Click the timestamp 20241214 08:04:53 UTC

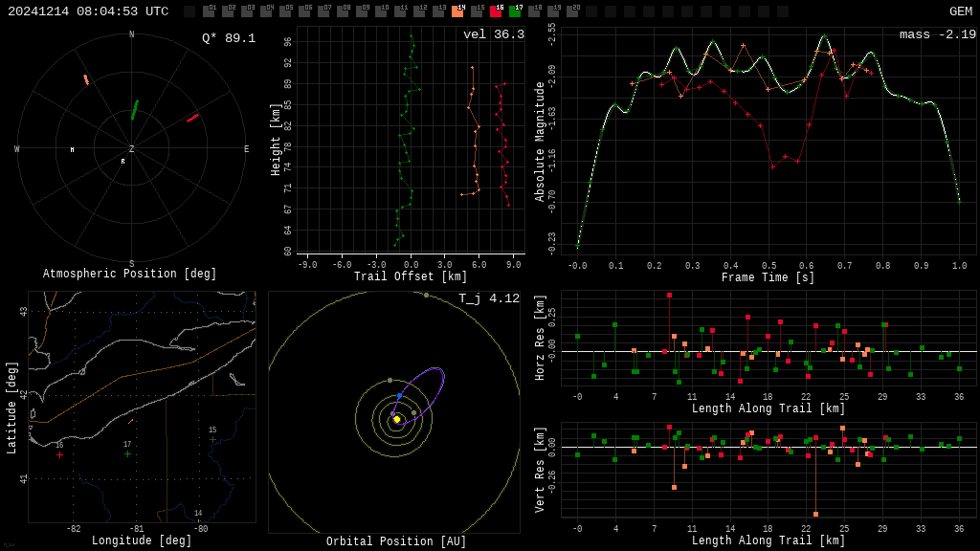pos(88,11)
